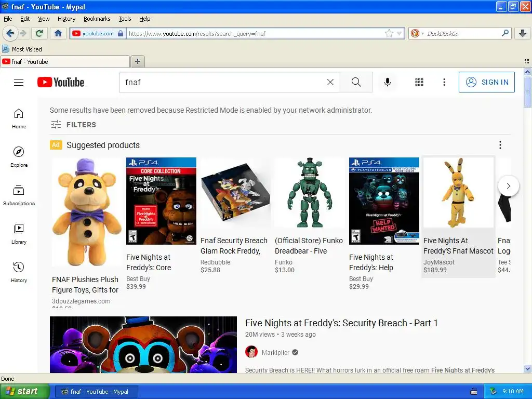The width and height of the screenshot is (532, 399).
Task: Open Markiplier channel link
Action: tap(275, 353)
